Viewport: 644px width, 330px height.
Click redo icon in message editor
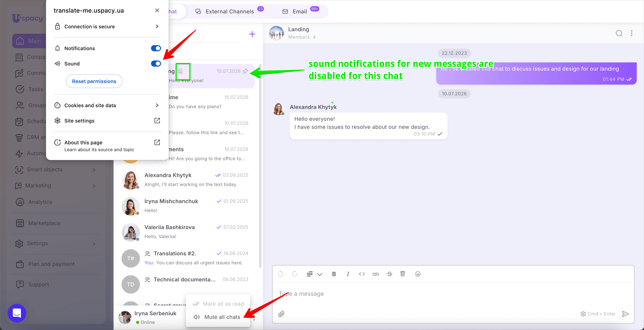click(294, 274)
